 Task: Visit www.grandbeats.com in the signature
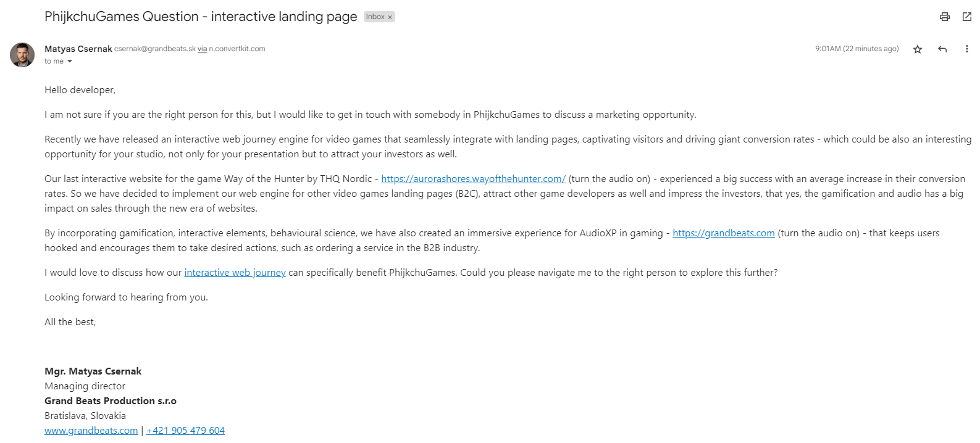coord(91,431)
